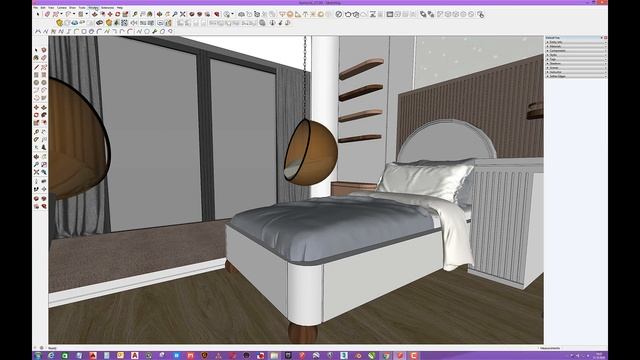Pick the Polygon tool in left toolbar
640x360 pixels.
(44, 82)
